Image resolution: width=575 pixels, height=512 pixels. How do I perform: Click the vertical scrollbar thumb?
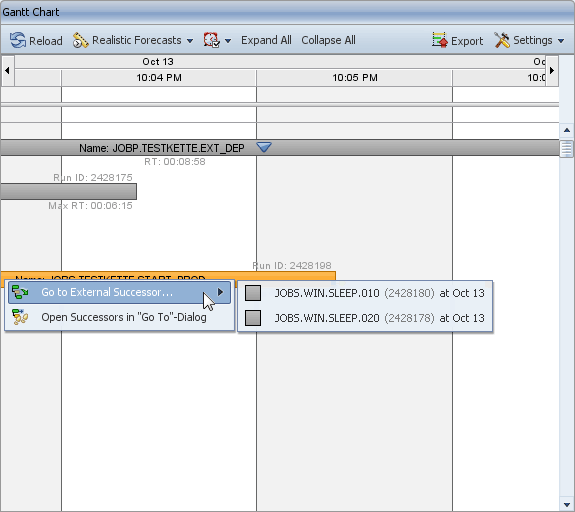coord(567,148)
